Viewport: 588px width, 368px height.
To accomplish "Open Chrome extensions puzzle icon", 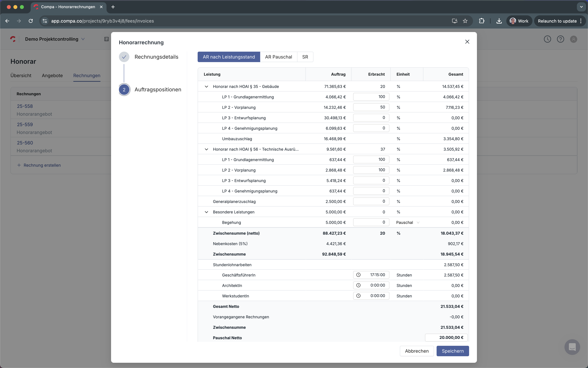I will tap(482, 21).
